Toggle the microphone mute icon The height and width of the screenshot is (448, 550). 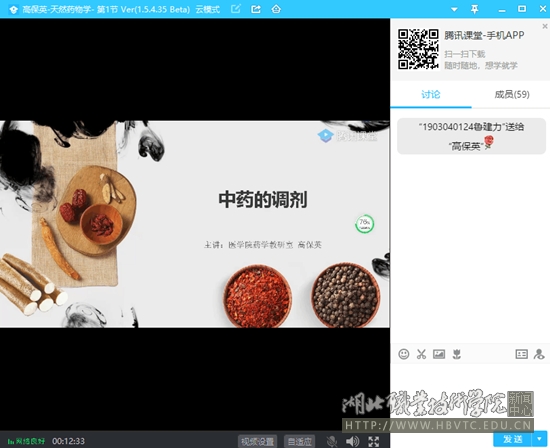[x=331, y=441]
